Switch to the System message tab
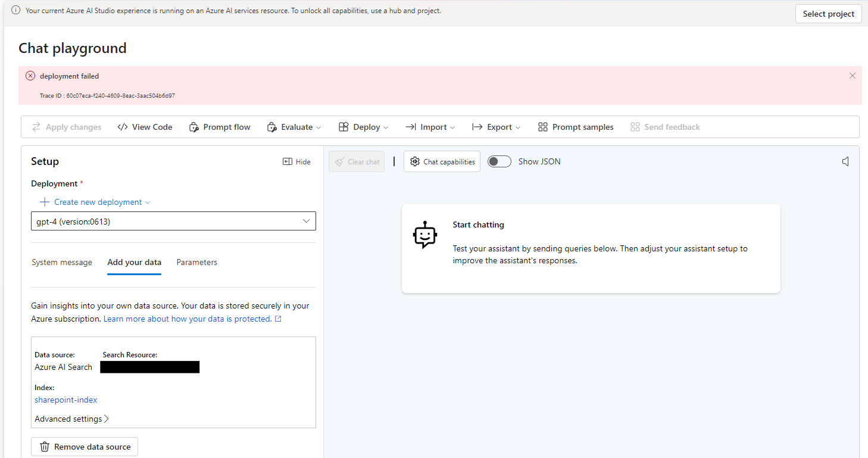868x458 pixels. tap(62, 262)
